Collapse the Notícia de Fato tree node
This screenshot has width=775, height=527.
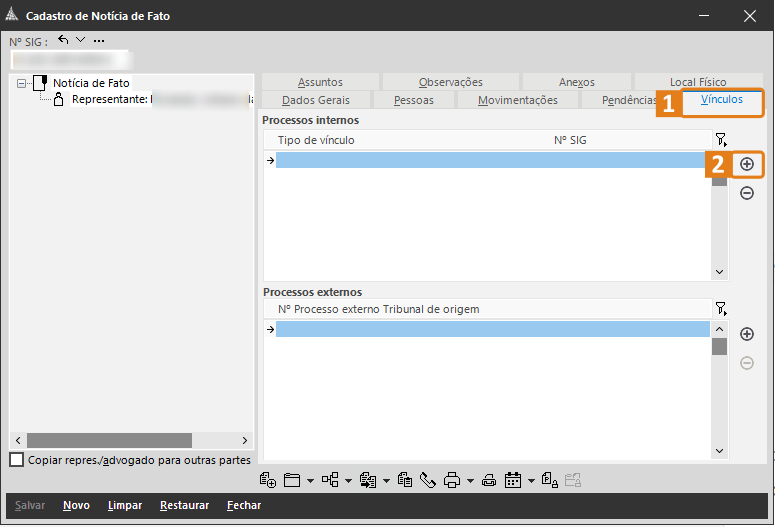pyautogui.click(x=22, y=84)
